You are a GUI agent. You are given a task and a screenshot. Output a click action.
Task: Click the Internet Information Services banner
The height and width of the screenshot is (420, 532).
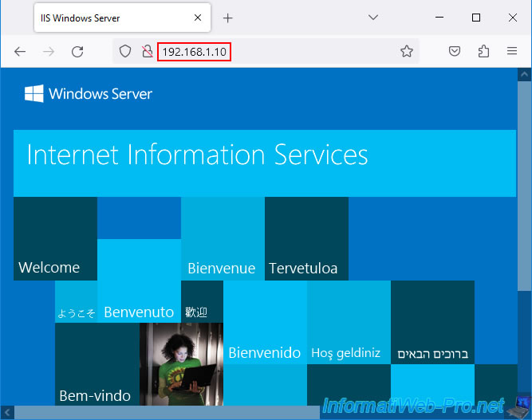[265, 163]
